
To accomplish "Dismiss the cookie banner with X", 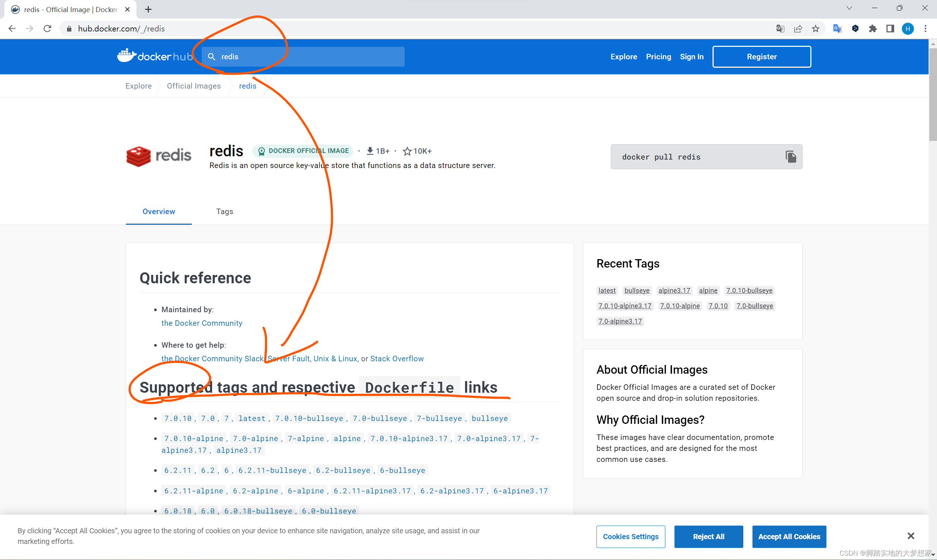I will 911,536.
